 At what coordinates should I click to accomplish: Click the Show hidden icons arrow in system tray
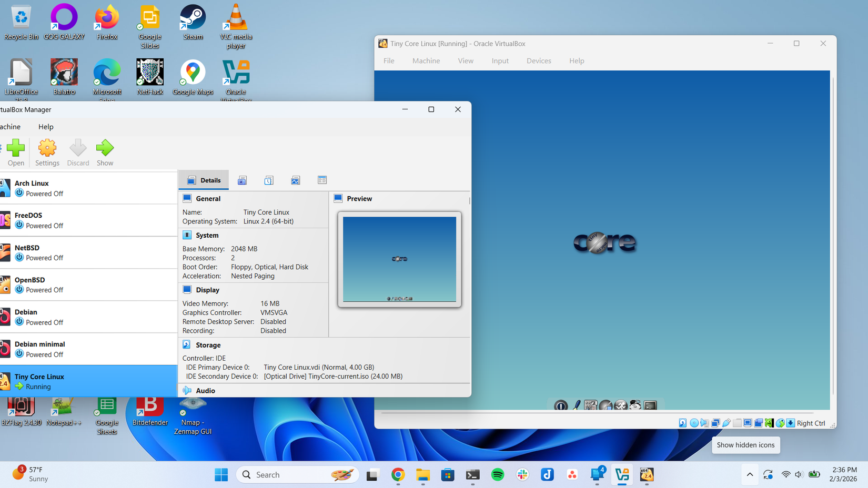(x=750, y=474)
